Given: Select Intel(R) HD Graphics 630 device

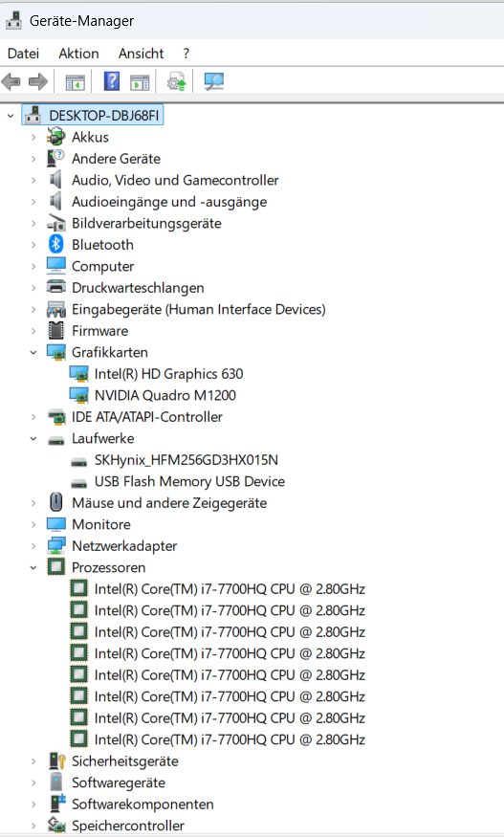Looking at the screenshot, I should (x=168, y=374).
